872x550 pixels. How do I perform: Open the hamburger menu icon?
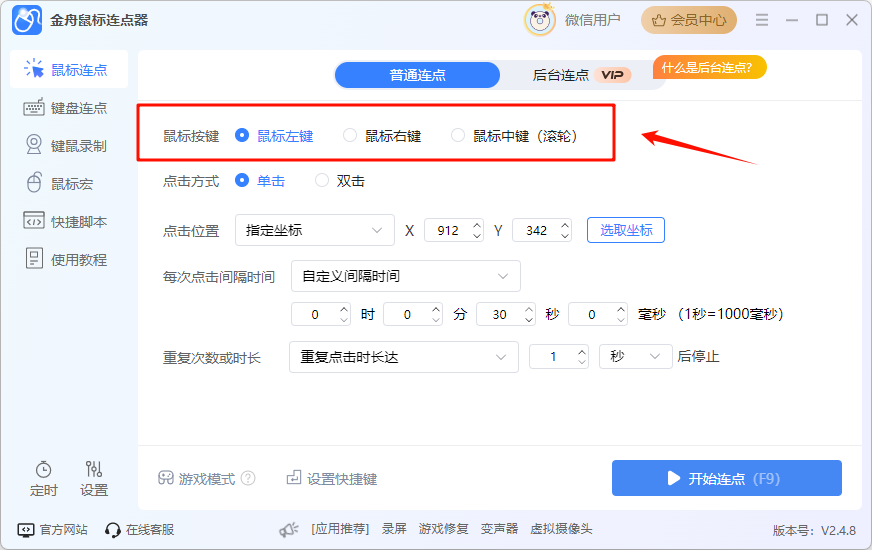762,21
